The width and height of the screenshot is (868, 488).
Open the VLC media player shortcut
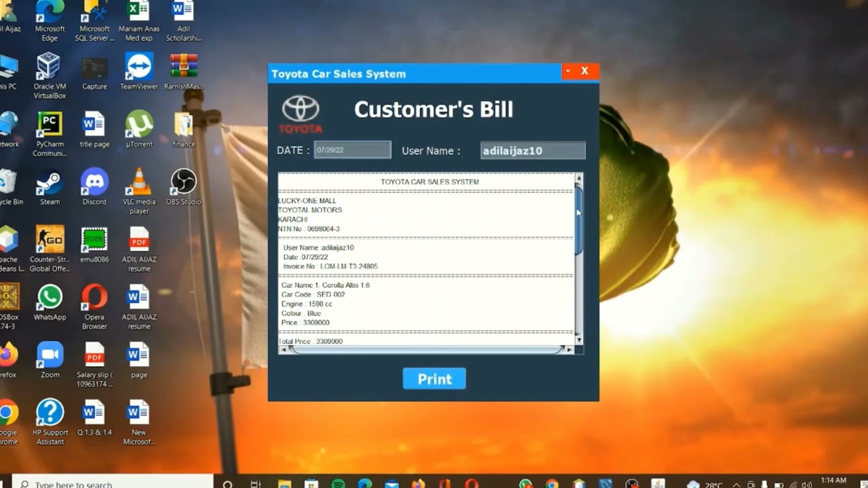[x=139, y=191]
